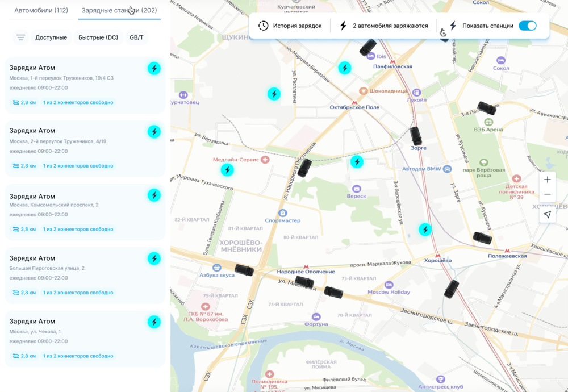568x392 pixels.
Task: Open the filter settings icon
Action: click(20, 37)
